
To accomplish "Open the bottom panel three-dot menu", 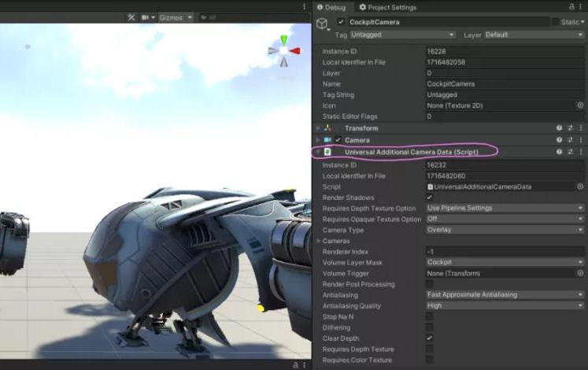I will click(x=304, y=365).
